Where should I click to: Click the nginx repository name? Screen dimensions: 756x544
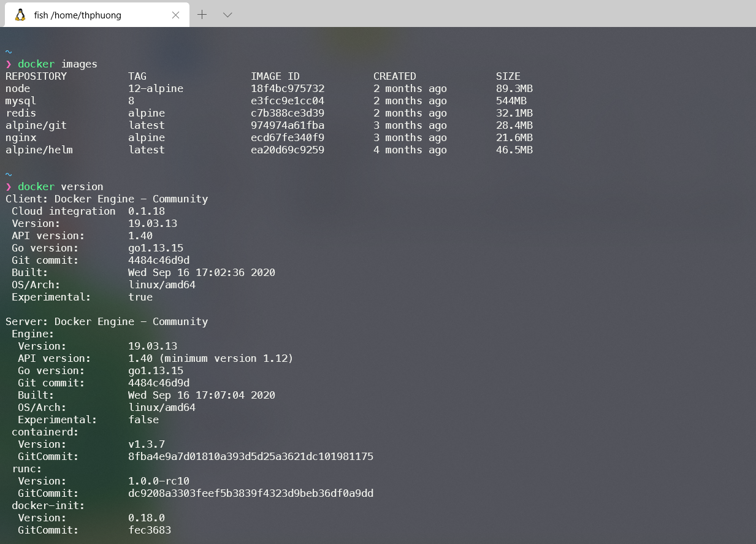21,137
